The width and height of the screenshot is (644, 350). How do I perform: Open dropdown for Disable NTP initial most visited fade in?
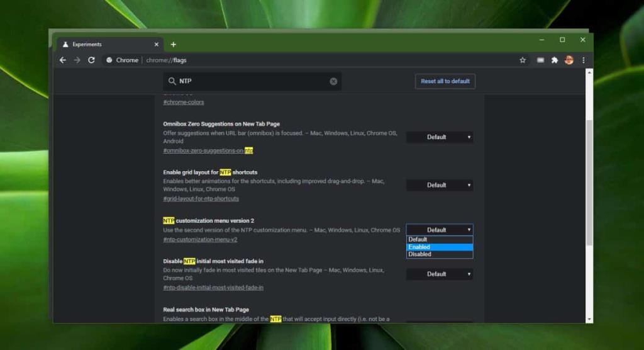tap(440, 274)
